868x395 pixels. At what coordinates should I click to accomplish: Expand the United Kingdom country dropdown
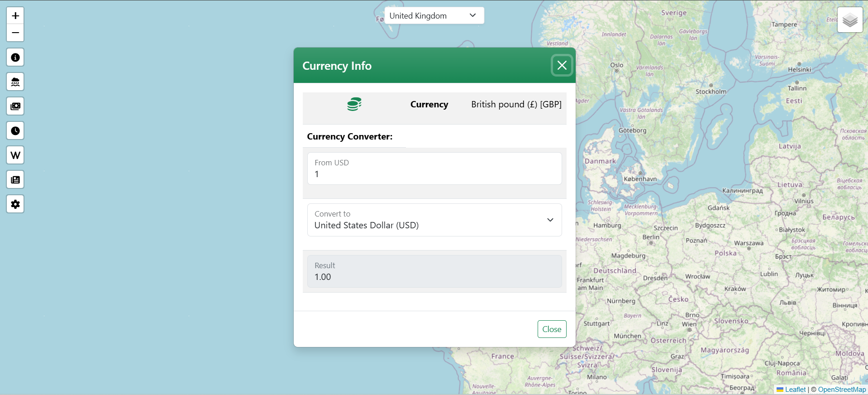434,16
